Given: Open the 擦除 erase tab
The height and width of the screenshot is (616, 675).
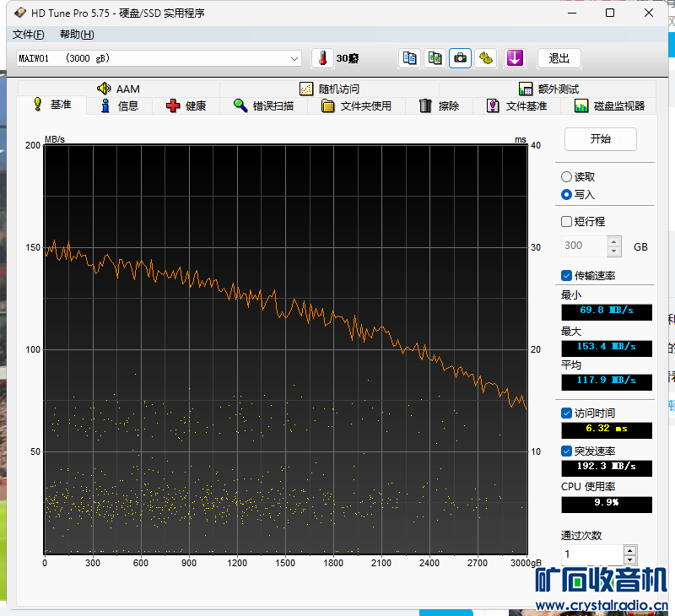Looking at the screenshot, I should [440, 106].
